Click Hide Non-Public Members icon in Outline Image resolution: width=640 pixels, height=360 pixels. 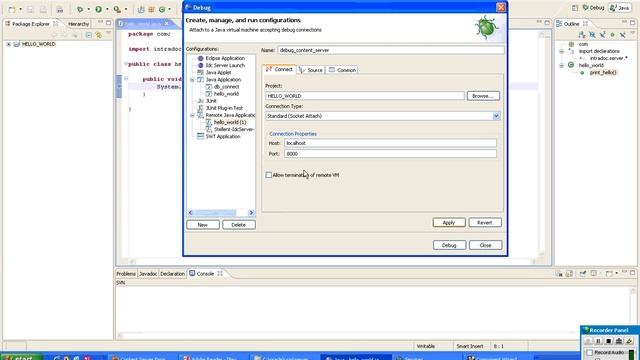tap(612, 35)
